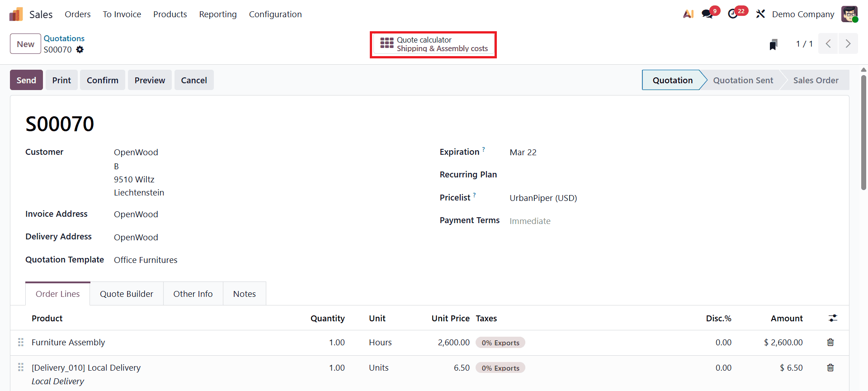868x391 pixels.
Task: Select the Sales Order status stage
Action: point(816,80)
